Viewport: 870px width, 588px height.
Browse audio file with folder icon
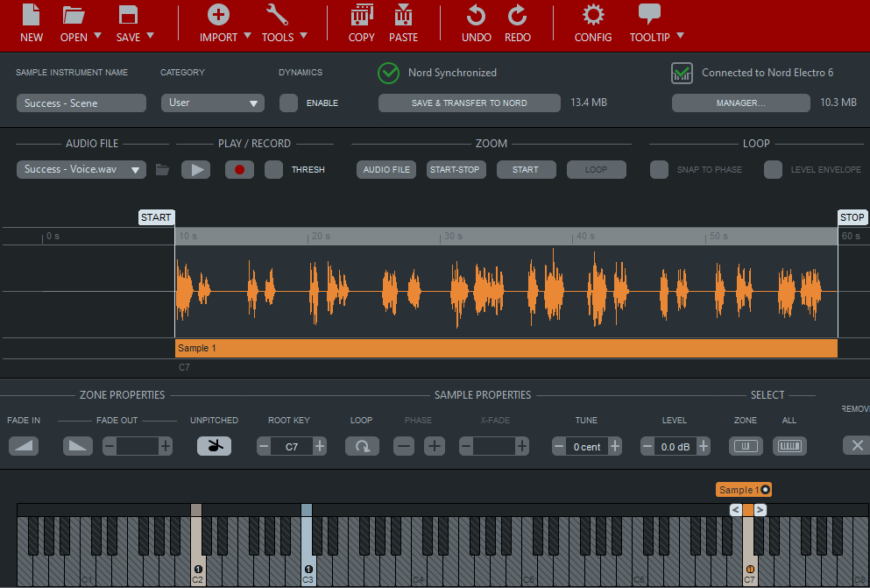162,170
